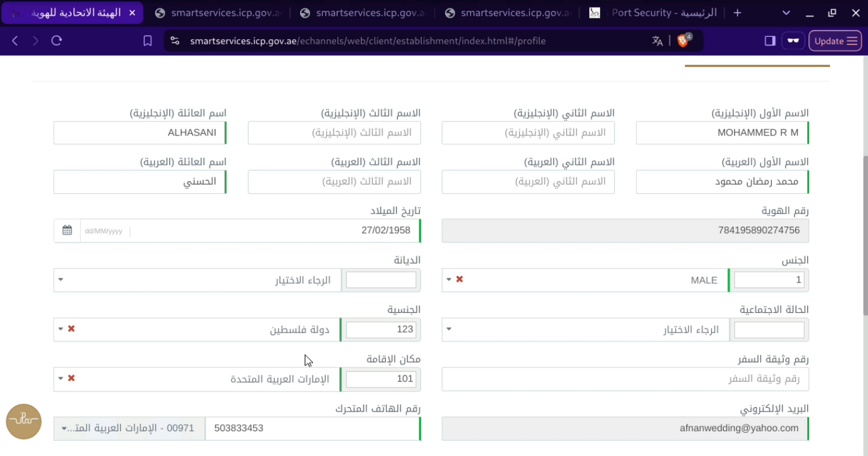Switch to third smartservices.icp.gov.ae tab
The image size is (868, 456).
[x=364, y=13]
